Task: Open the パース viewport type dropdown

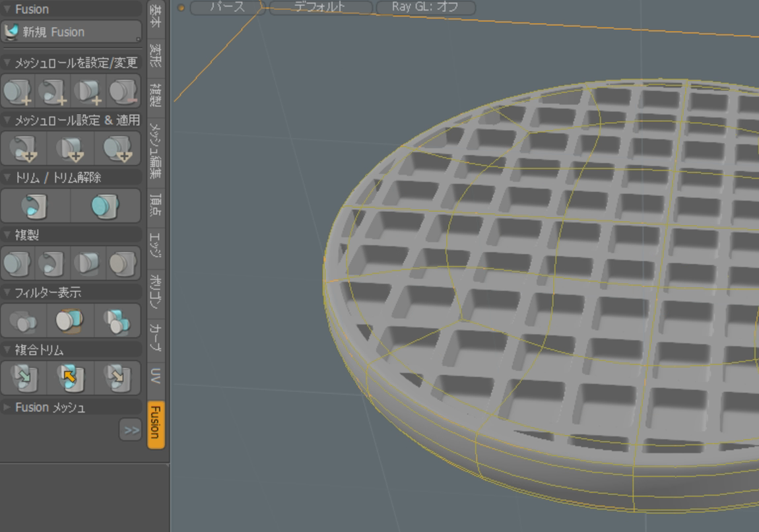Action: point(227,8)
